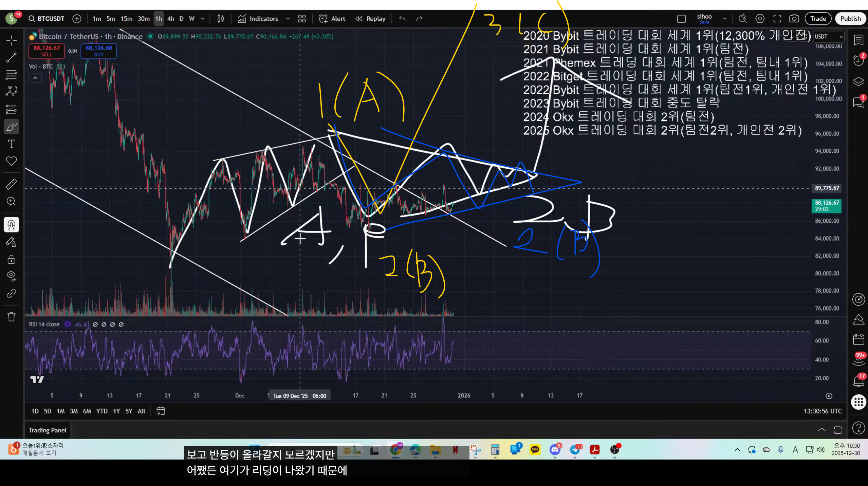The height and width of the screenshot is (486, 868).
Task: Expand the USDT currency dropdown
Action: pos(829,37)
